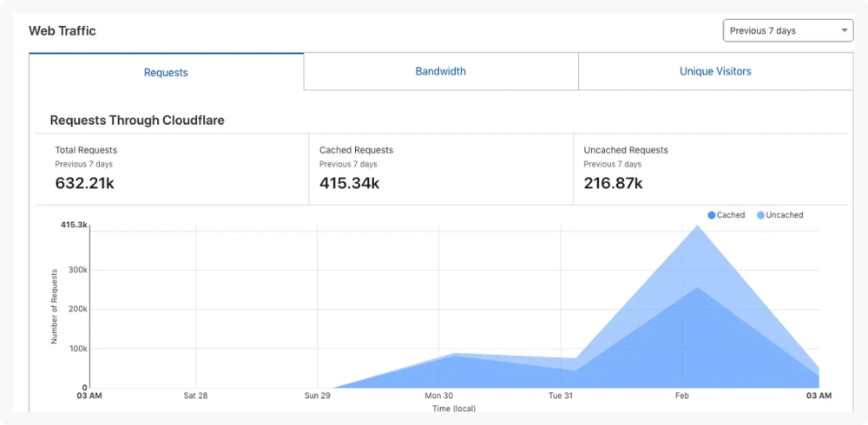This screenshot has height=425, width=868.
Task: Switch to the Requests tab
Action: click(166, 73)
